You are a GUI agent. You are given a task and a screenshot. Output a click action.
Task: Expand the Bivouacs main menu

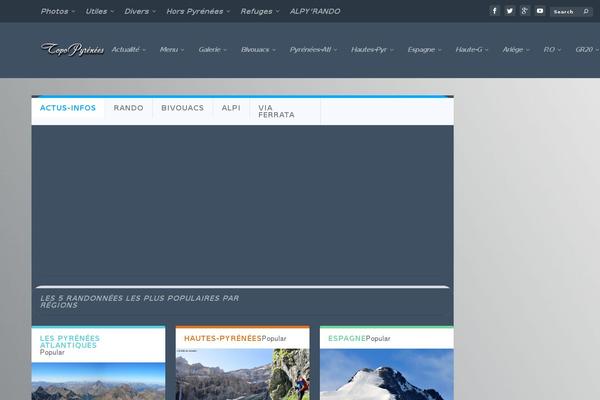pyautogui.click(x=258, y=50)
